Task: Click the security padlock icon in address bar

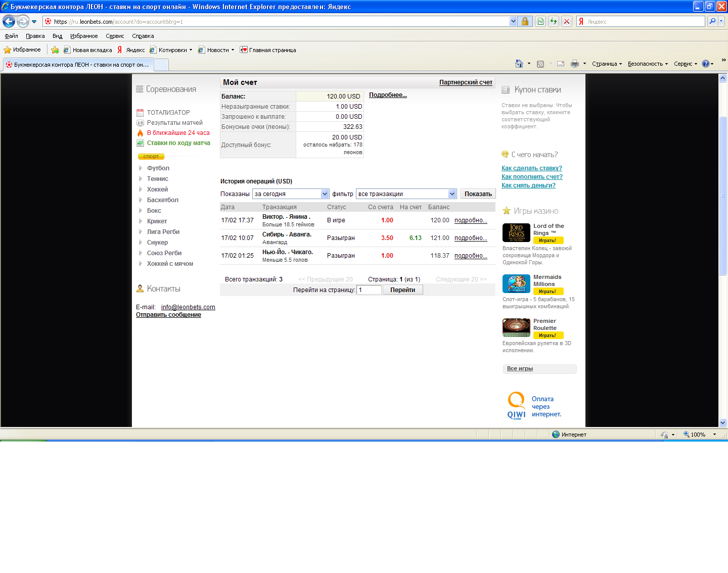Action: coord(525,21)
